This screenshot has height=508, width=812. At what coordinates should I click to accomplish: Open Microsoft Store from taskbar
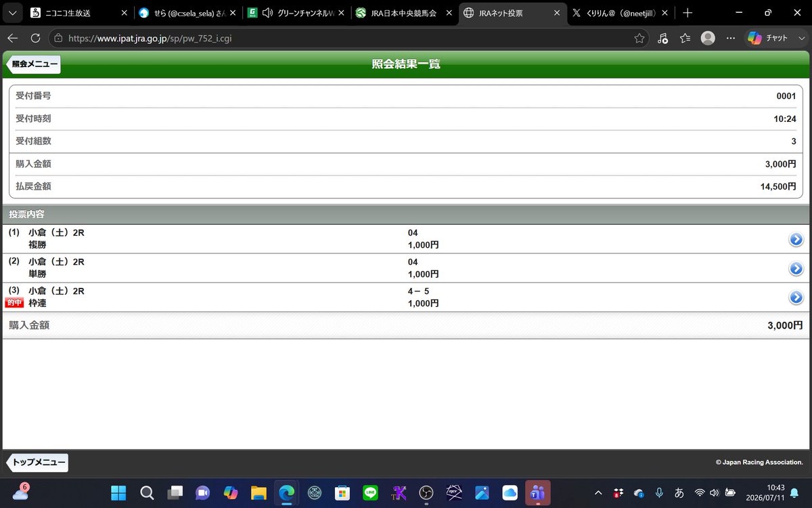click(x=342, y=493)
